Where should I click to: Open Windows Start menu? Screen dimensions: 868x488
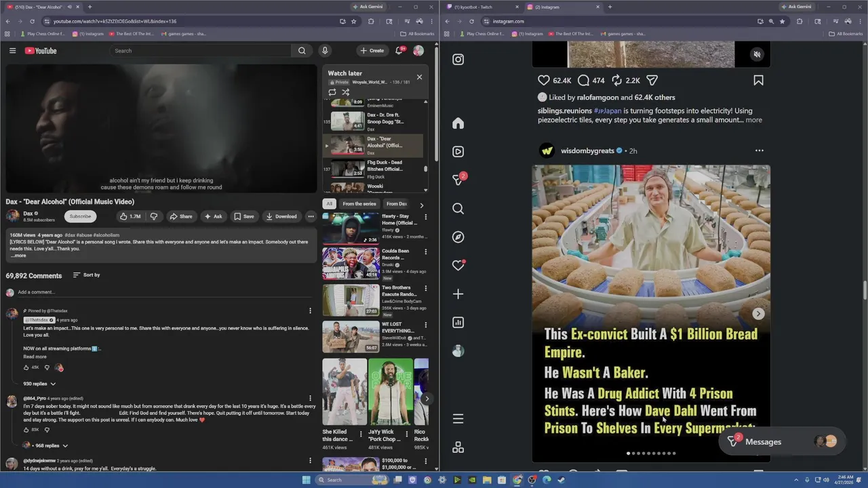pos(307,480)
